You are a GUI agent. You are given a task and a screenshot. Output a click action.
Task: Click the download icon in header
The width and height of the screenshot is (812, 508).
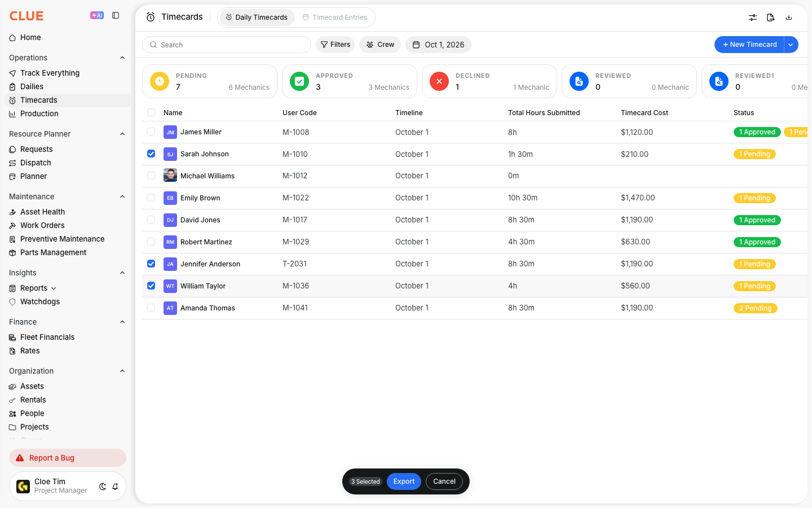click(789, 17)
